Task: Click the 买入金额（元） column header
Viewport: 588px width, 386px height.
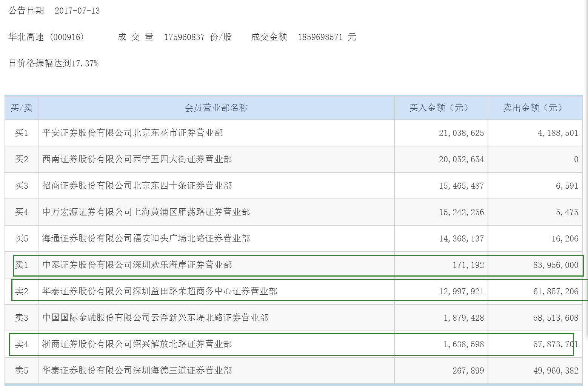Action: coord(441,108)
